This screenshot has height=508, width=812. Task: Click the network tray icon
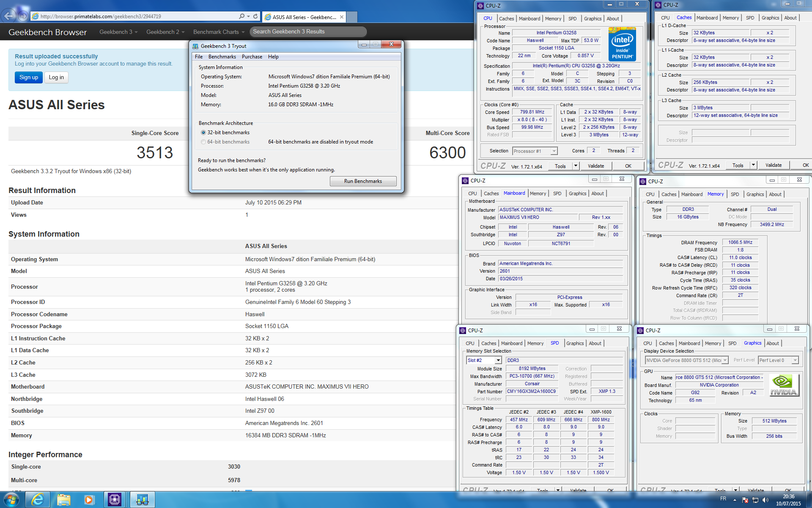(x=755, y=500)
